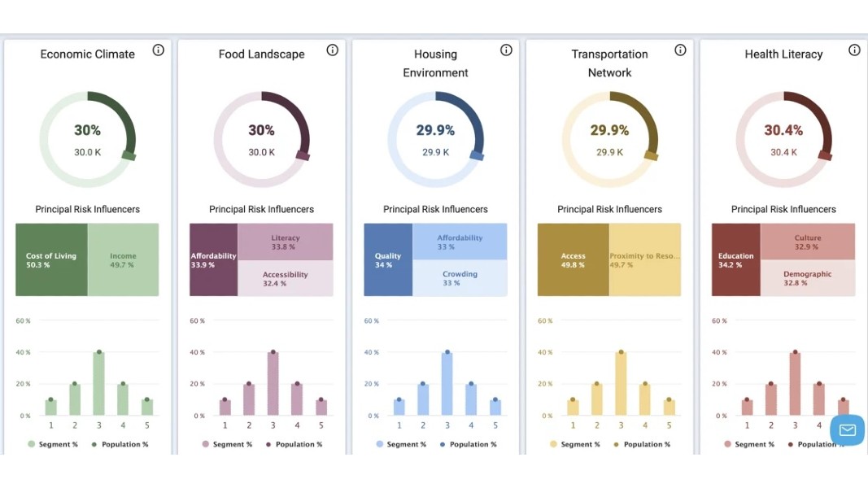
Task: Toggle Population % legend in Food Landscape
Action: 294,444
